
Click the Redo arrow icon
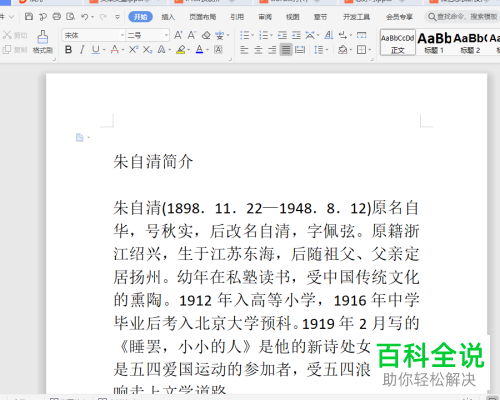[x=103, y=16]
